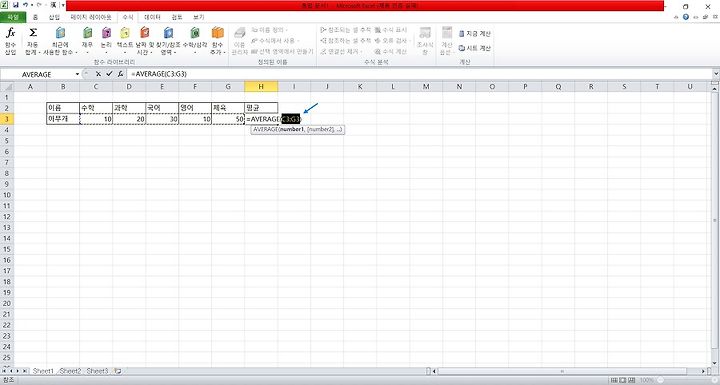
Task: Open Calculation Options (계산 옵션) dropdown
Action: tap(446, 41)
